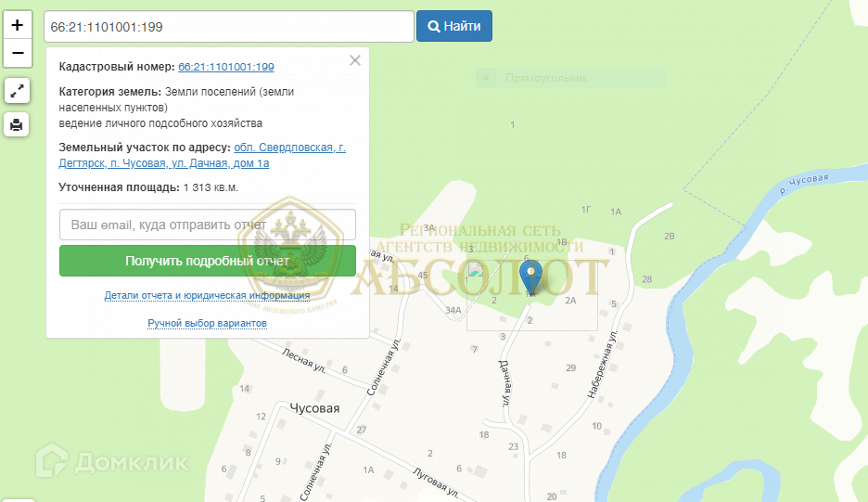Click house number 45 on map
Image resolution: width=868 pixels, height=502 pixels.
point(423,275)
